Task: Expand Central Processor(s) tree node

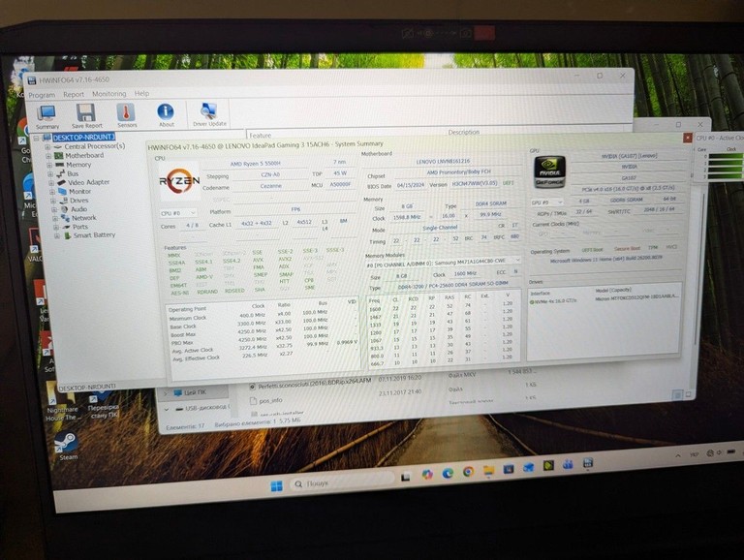Action: coord(47,147)
